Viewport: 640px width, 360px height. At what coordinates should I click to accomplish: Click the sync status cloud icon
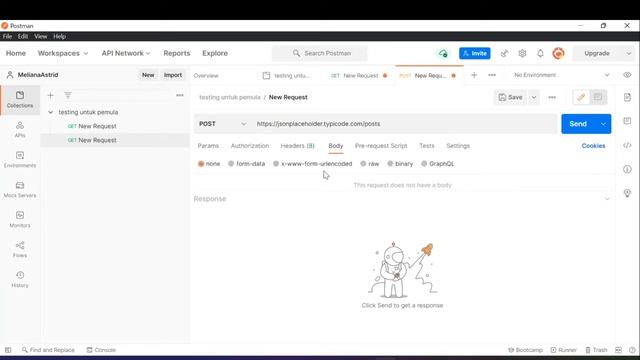point(443,53)
